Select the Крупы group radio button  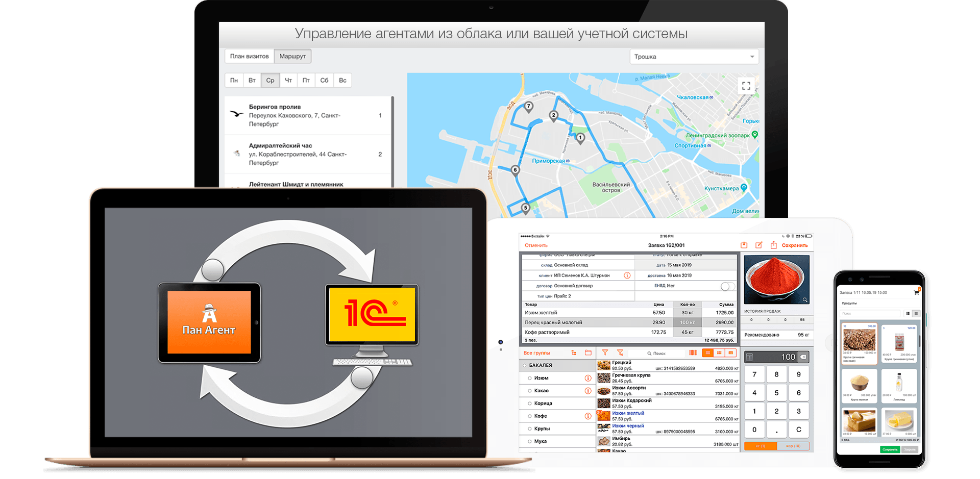click(530, 429)
